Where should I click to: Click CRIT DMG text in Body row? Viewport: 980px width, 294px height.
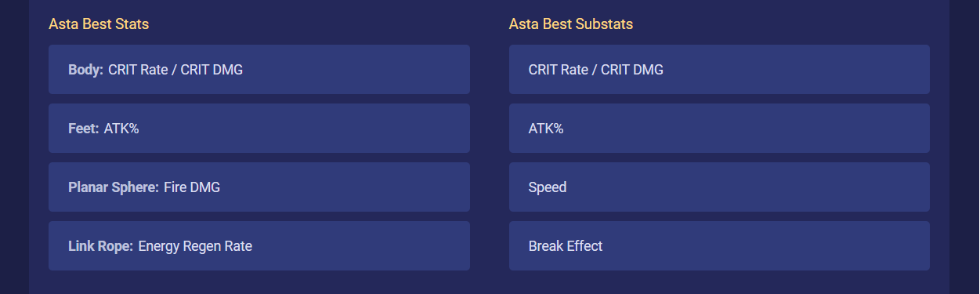[x=212, y=70]
